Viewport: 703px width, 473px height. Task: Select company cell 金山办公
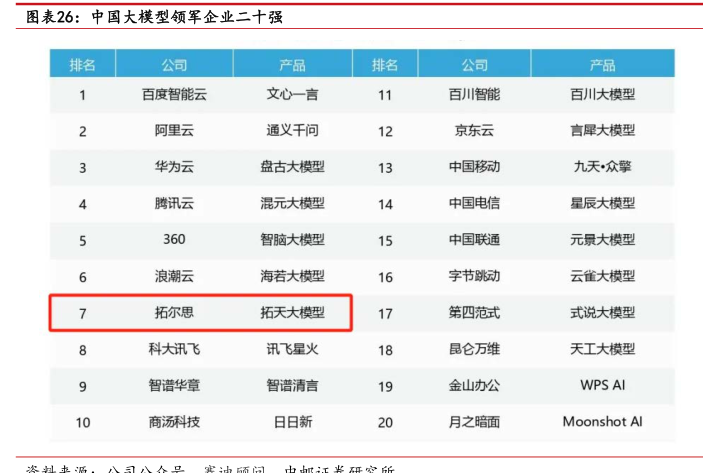click(474, 386)
